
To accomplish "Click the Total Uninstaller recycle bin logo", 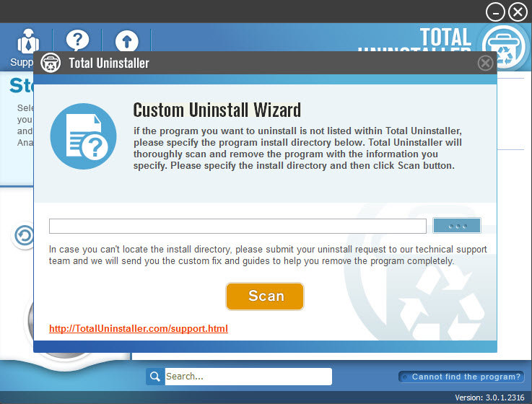I will 504,48.
